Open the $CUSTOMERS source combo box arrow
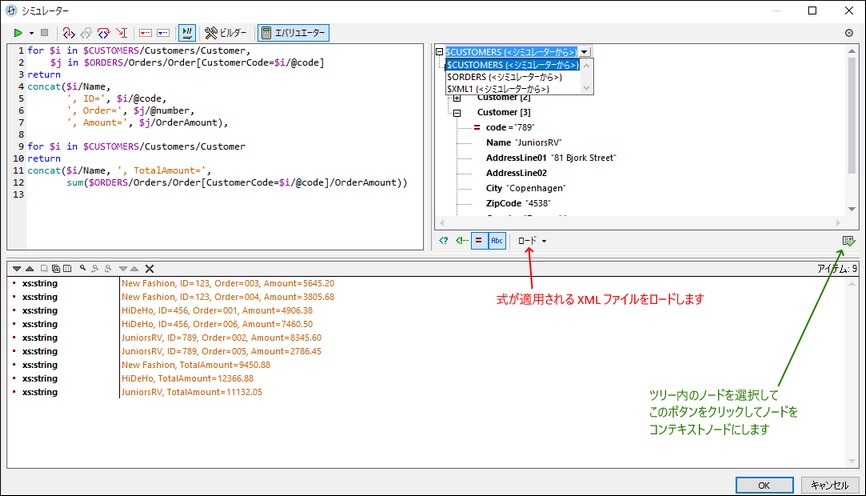This screenshot has width=866, height=496. point(584,52)
